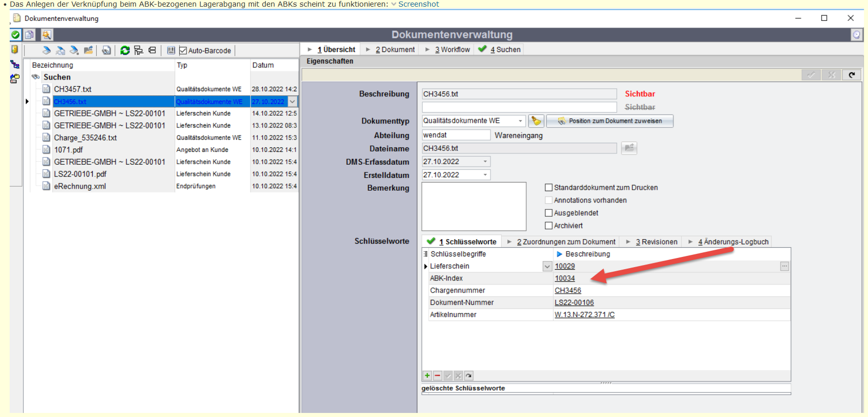Follow the Artikelnummer link W.13.N-272.371 /C
The image size is (868, 417).
pos(584,315)
